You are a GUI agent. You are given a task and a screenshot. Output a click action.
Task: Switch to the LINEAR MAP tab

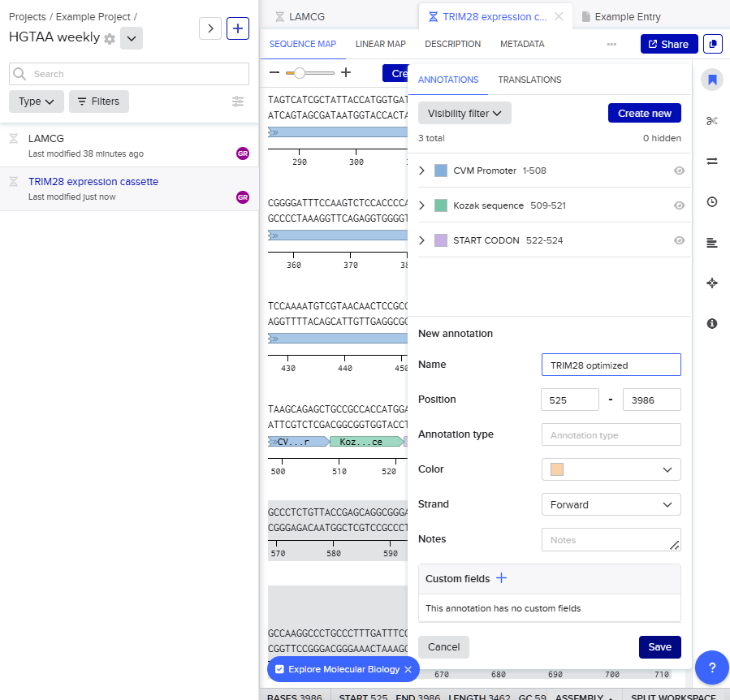[x=380, y=44]
